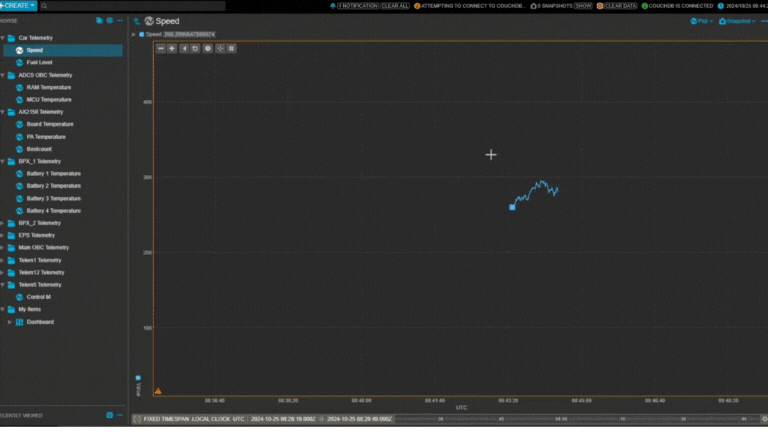768x432 pixels.
Task: Select the Speed telemetry item in tree
Action: point(63,50)
